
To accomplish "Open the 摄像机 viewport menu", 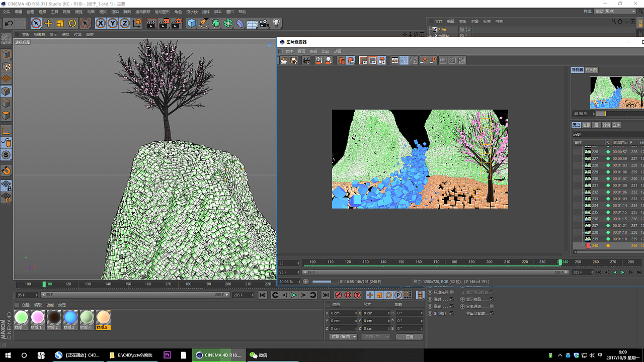I will coord(40,35).
